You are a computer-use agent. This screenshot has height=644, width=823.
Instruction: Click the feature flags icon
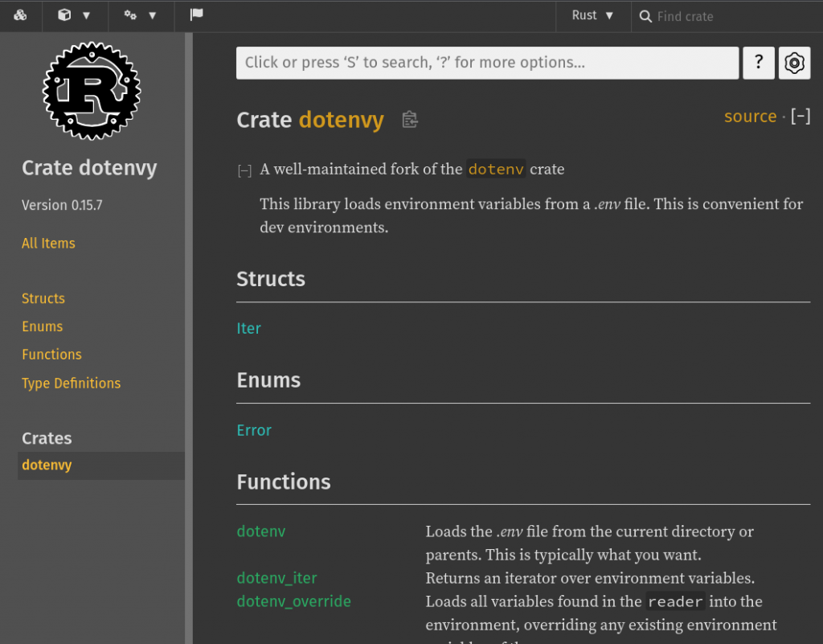tap(196, 15)
